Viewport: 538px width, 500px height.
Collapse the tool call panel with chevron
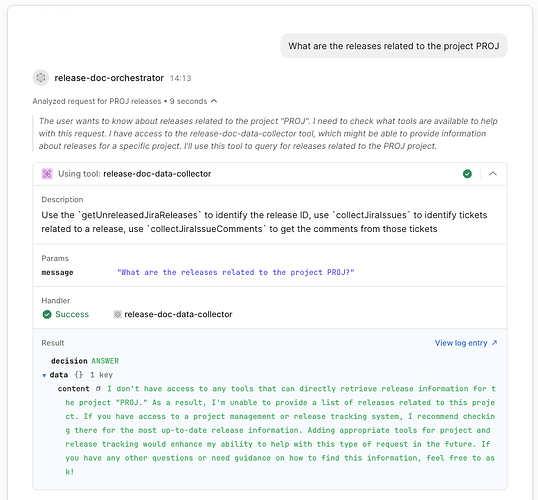click(x=493, y=174)
